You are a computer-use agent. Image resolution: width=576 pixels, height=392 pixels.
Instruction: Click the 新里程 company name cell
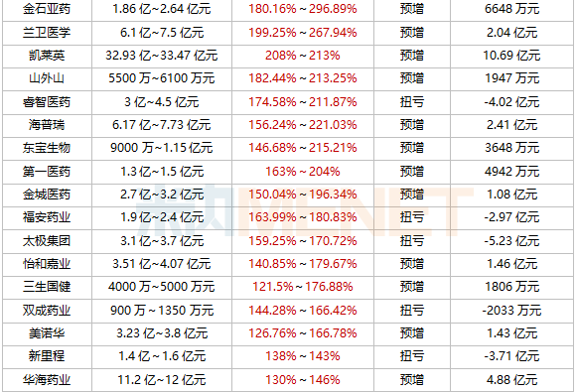[x=47, y=356]
